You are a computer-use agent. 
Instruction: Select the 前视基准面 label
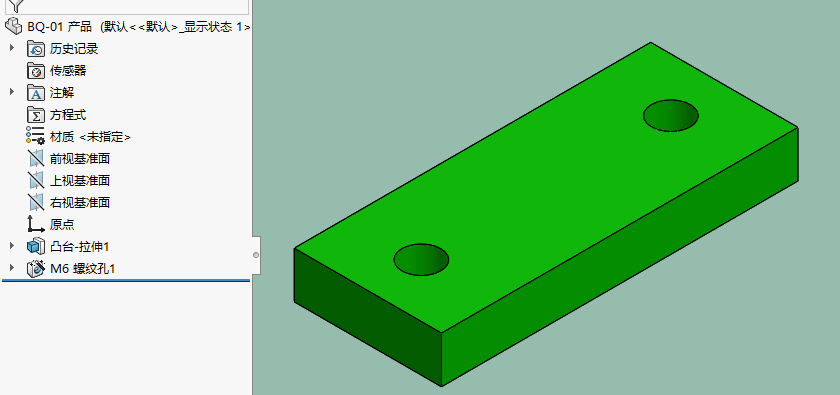tap(80, 159)
